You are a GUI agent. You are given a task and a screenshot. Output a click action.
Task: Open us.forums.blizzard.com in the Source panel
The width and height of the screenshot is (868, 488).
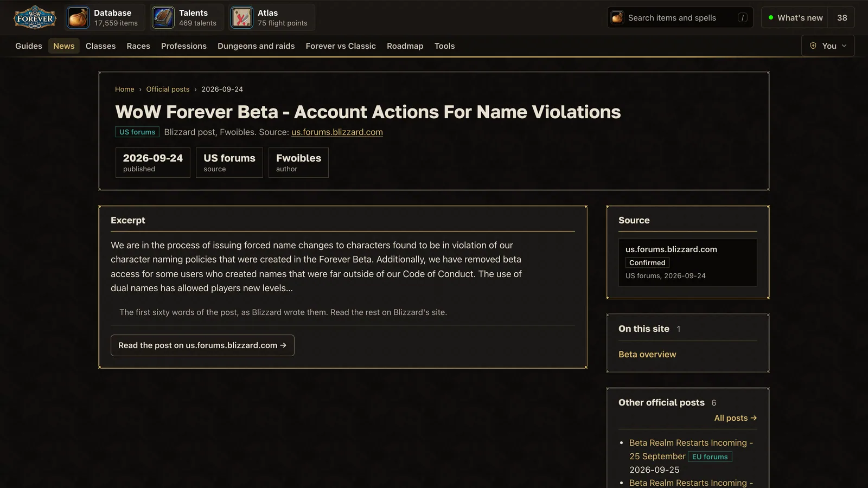point(671,249)
